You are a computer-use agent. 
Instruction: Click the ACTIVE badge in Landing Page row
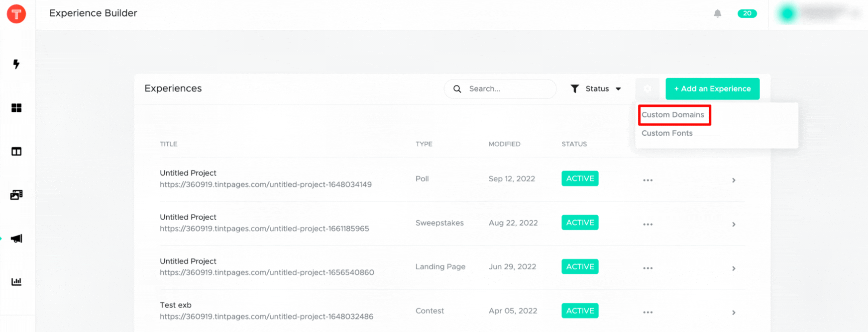(580, 266)
